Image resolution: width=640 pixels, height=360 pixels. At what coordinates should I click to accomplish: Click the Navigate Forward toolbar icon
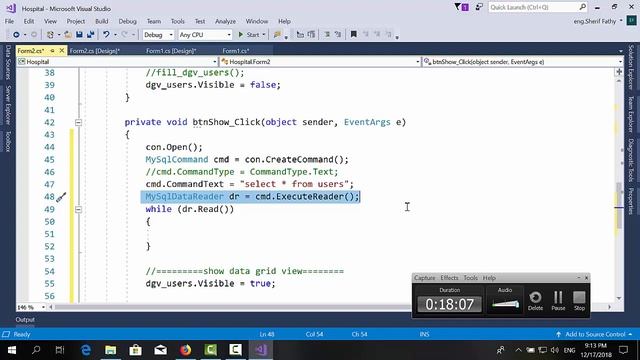point(34,35)
